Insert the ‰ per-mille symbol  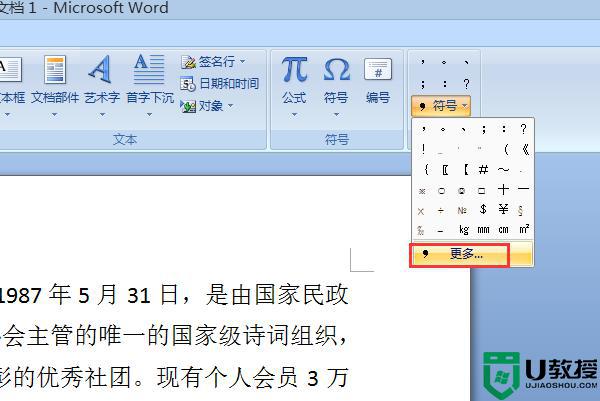click(x=420, y=230)
